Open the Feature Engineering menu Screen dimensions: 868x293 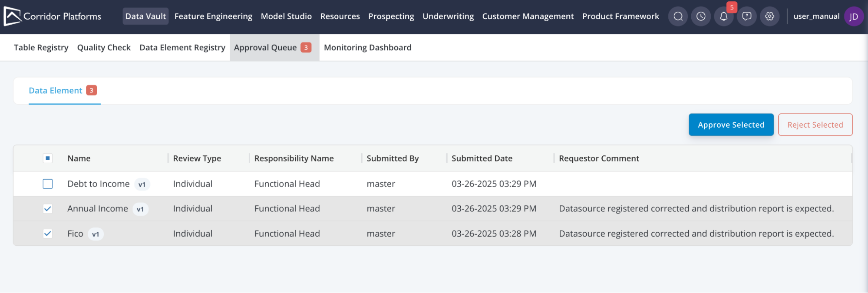[x=213, y=16]
